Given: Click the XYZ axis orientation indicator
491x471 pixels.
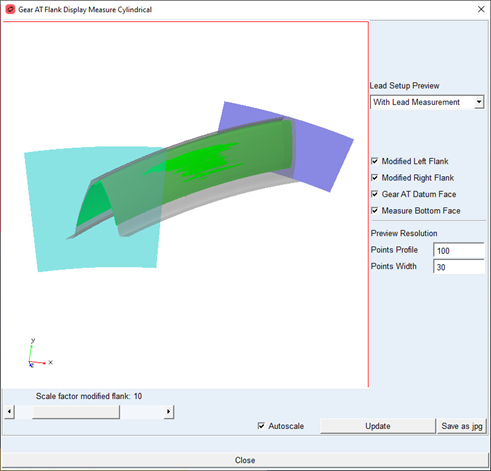Looking at the screenshot, I should click(40, 353).
